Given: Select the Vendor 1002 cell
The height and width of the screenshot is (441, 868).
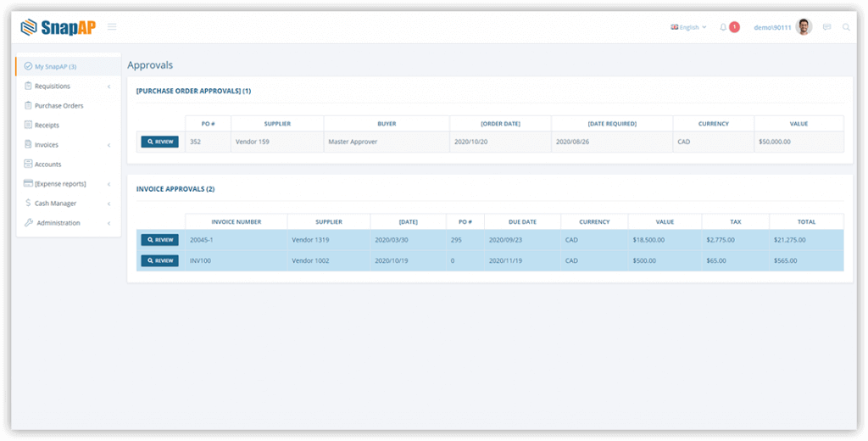Looking at the screenshot, I should [x=329, y=260].
